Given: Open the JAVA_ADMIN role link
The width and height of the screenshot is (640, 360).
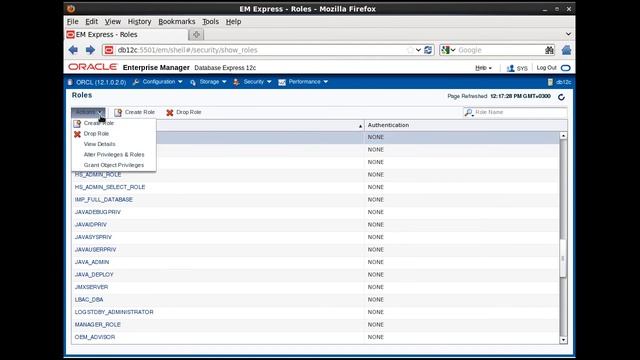Looking at the screenshot, I should tap(92, 262).
